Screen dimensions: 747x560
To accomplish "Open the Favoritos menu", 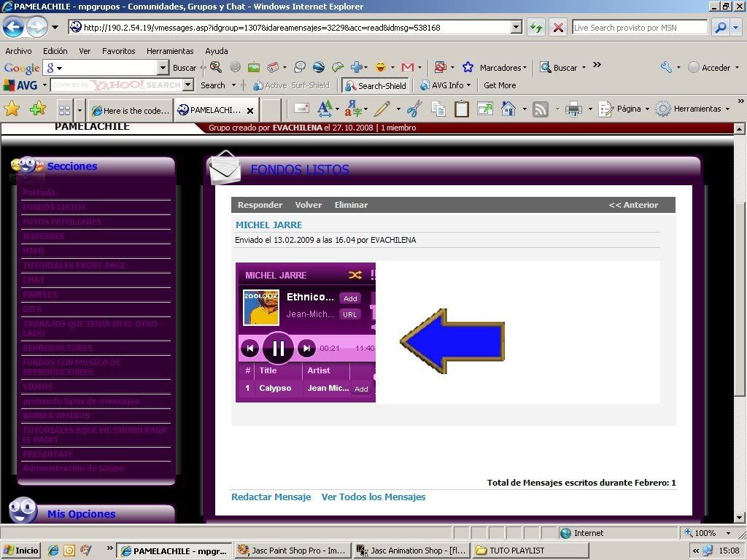I will [x=119, y=51].
